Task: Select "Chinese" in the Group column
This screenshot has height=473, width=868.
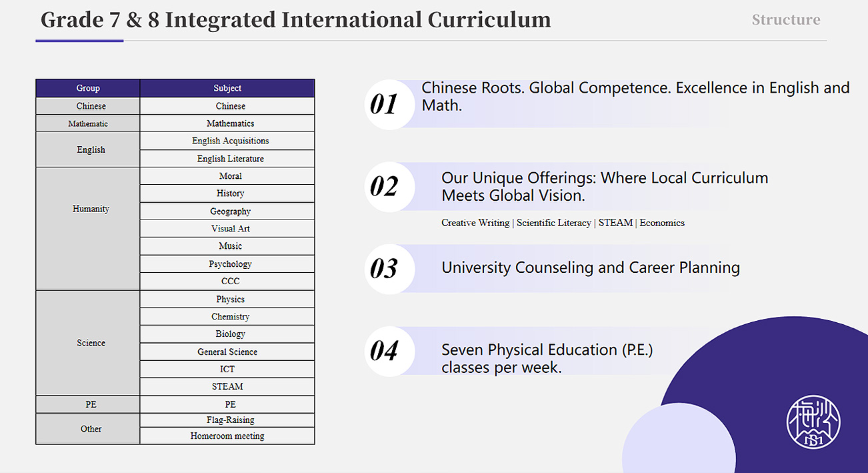Action: (x=88, y=106)
